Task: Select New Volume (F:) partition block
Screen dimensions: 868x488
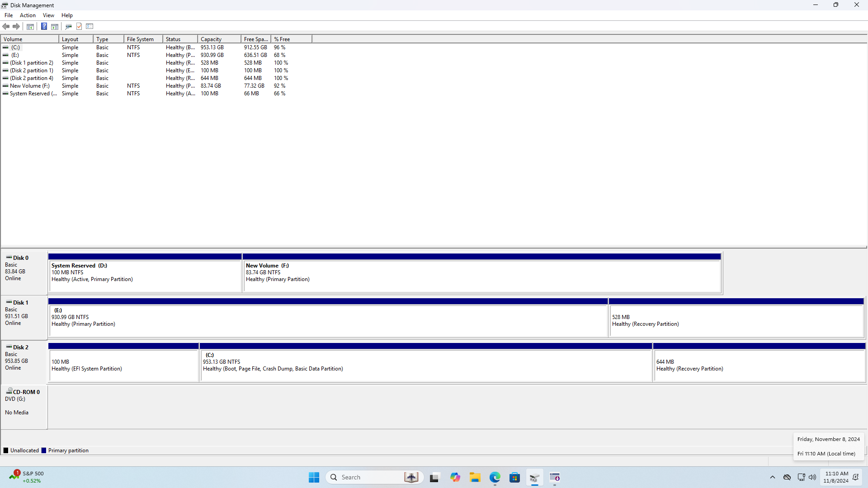Action: coord(482,273)
